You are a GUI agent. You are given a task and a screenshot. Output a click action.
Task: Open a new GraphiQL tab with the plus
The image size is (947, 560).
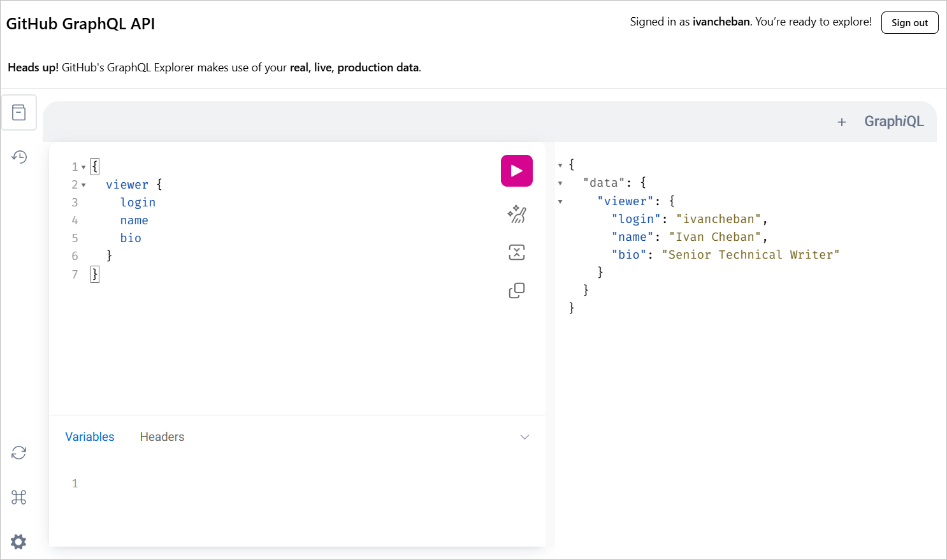click(x=842, y=121)
